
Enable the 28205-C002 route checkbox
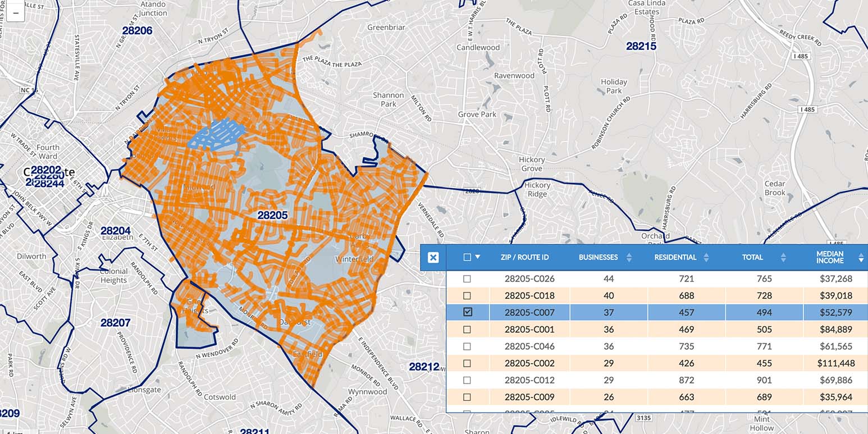pos(467,363)
